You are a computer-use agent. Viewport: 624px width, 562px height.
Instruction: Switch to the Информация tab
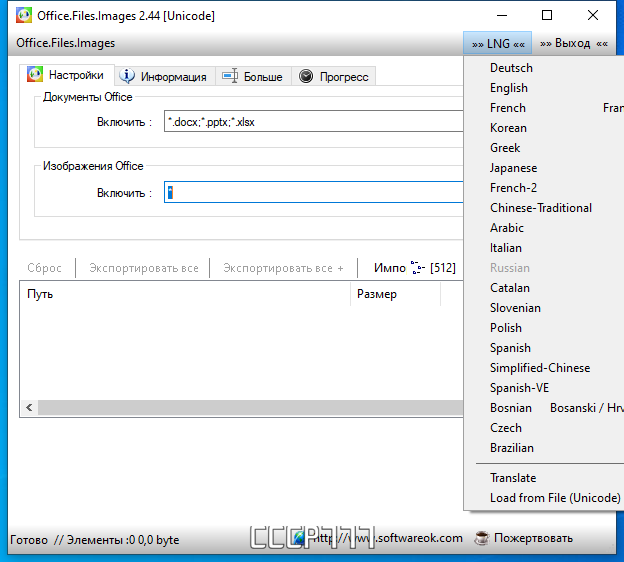coord(165,76)
